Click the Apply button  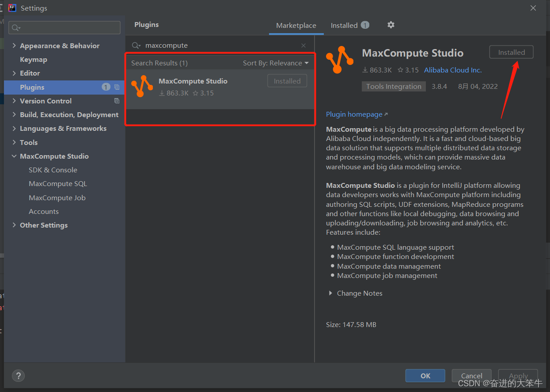click(518, 376)
